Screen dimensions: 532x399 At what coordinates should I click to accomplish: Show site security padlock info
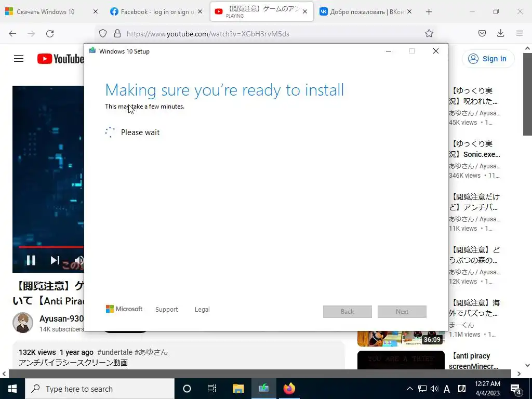[117, 33]
